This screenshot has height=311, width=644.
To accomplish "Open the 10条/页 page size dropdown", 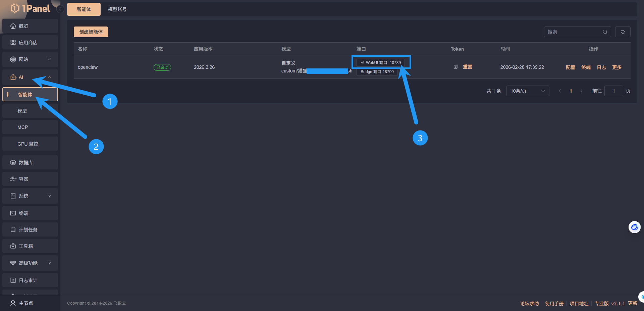I will point(527,91).
